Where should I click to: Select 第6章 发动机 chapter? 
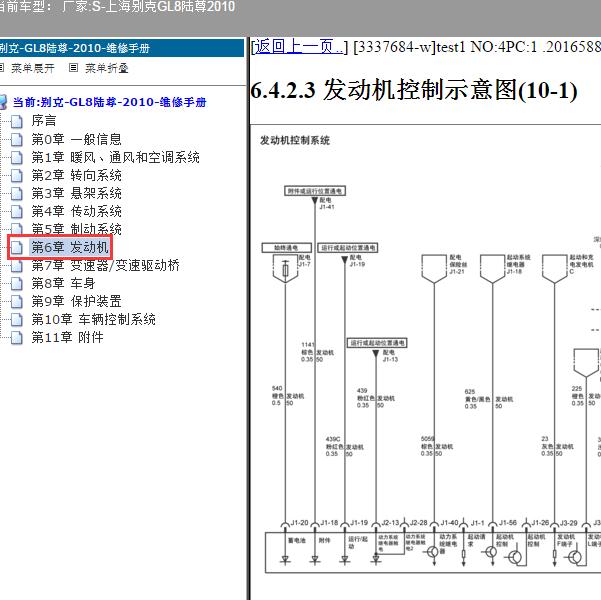pos(69,247)
